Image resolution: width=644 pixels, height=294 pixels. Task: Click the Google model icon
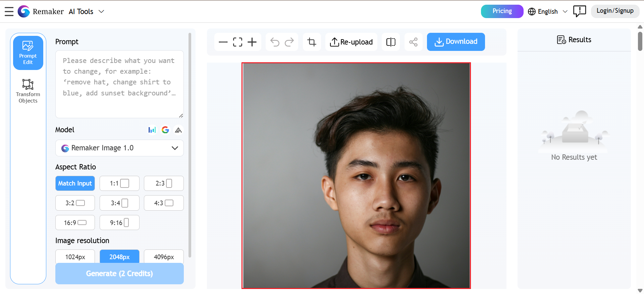[165, 130]
